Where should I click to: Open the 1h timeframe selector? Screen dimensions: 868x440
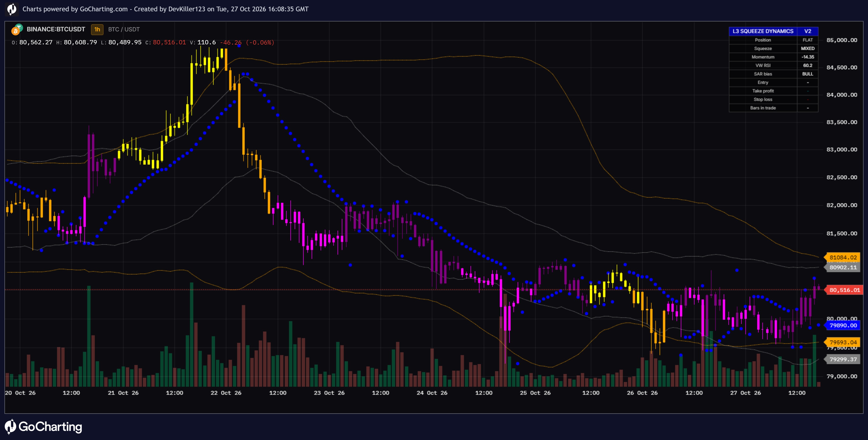pyautogui.click(x=97, y=29)
